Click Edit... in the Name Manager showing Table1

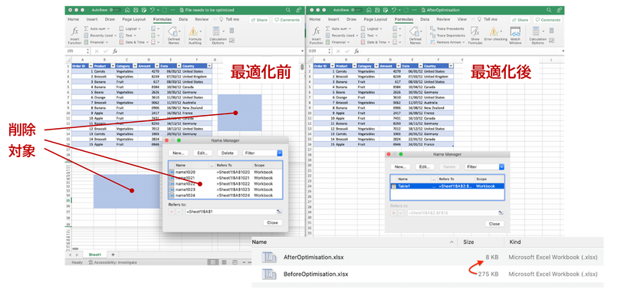[425, 167]
